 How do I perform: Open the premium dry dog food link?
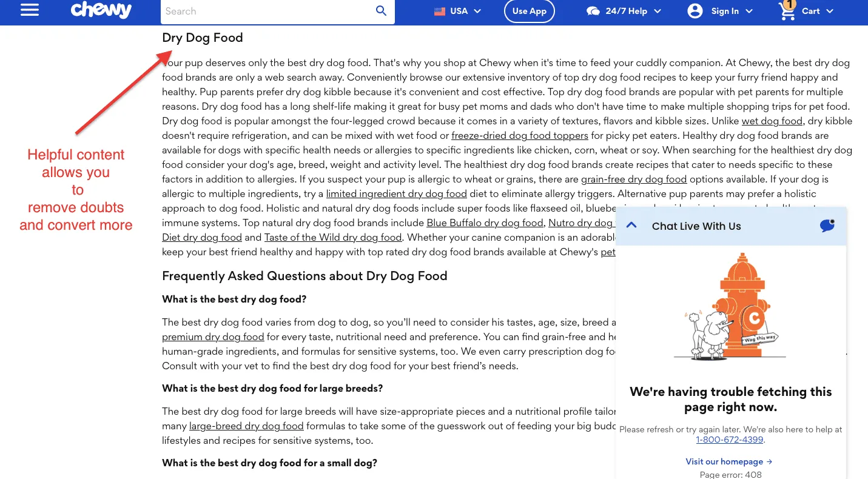[x=213, y=337]
